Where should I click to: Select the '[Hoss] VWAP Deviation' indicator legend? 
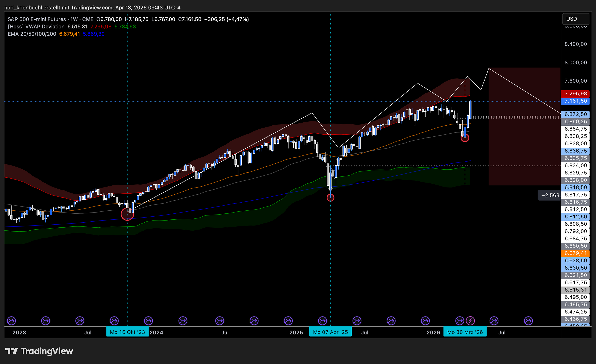[36, 27]
